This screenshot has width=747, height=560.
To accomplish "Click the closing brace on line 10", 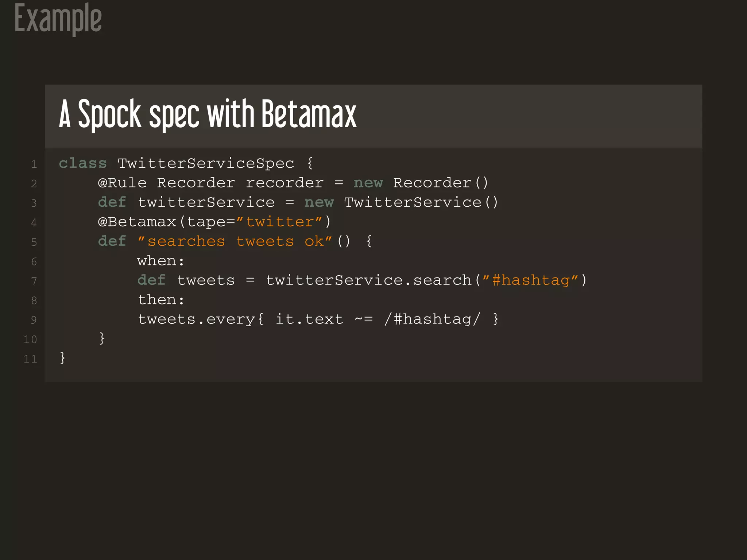I will tap(102, 338).
